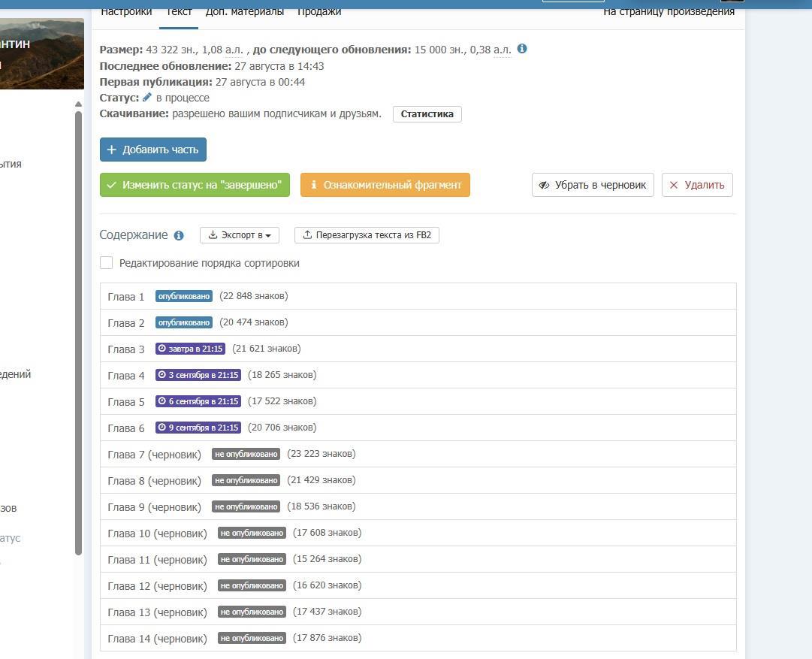The width and height of the screenshot is (812, 659).
Task: Click the left sidebar scrollbar
Action: pos(78,331)
